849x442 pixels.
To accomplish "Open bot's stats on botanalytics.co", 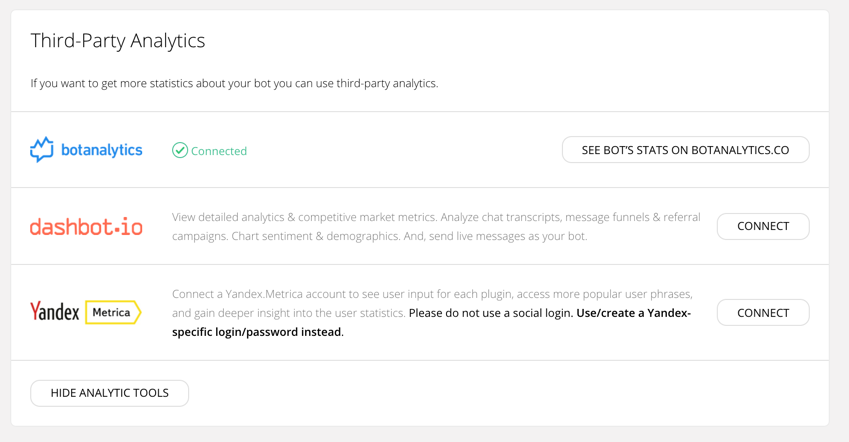I will click(x=685, y=150).
